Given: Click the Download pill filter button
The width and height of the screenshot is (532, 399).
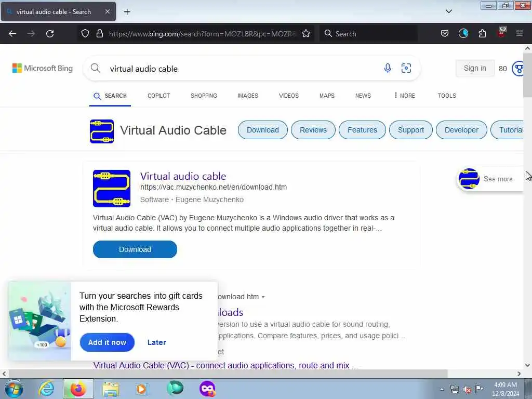Looking at the screenshot, I should point(262,130).
